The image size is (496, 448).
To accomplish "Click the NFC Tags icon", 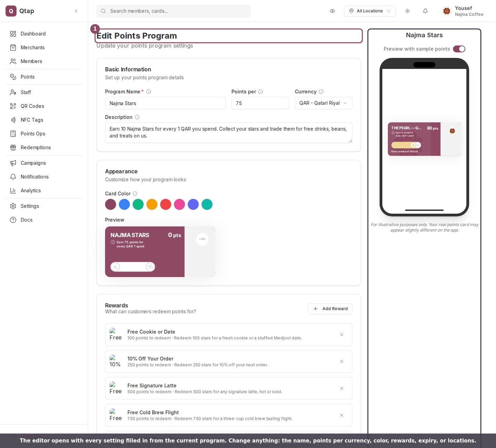I will coord(13,120).
